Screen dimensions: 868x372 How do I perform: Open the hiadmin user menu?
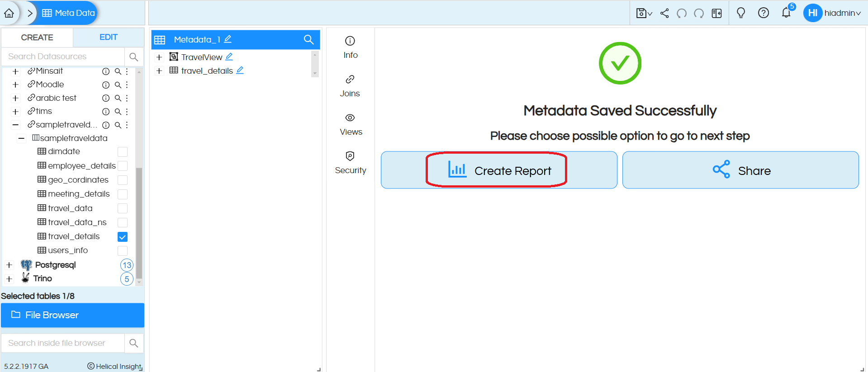pyautogui.click(x=832, y=13)
